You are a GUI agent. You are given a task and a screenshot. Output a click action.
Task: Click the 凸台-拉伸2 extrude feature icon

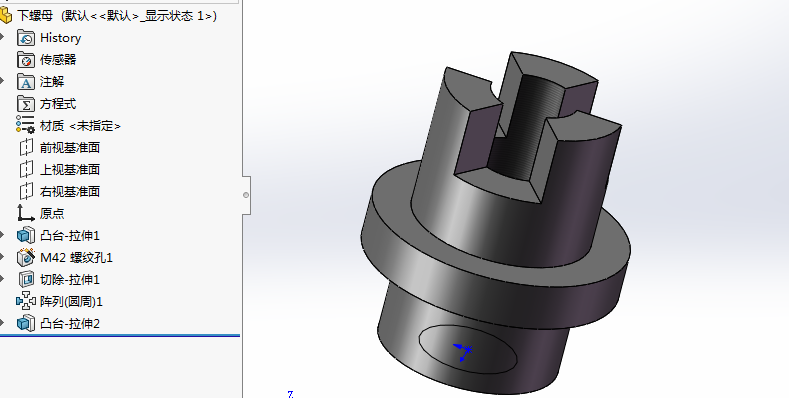coord(26,324)
